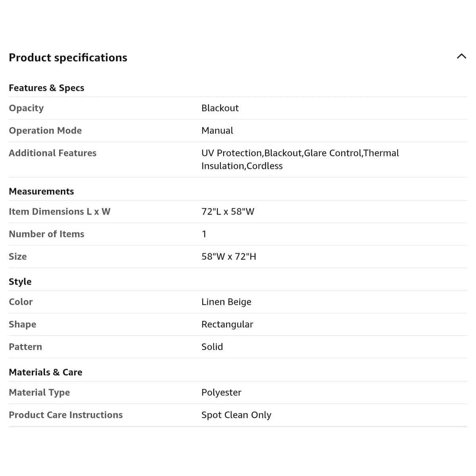
Task: Collapse the Product specifications chevron
Action: pyautogui.click(x=461, y=56)
